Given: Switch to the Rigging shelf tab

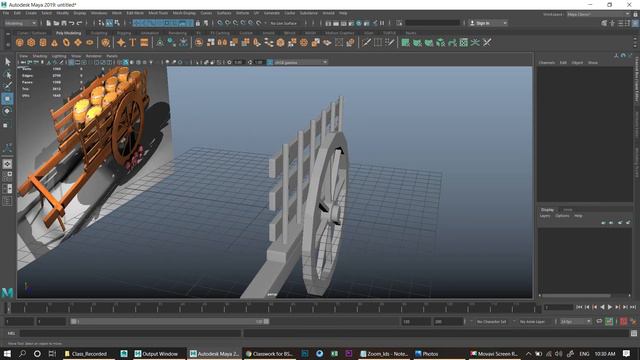Looking at the screenshot, I should 124,33.
